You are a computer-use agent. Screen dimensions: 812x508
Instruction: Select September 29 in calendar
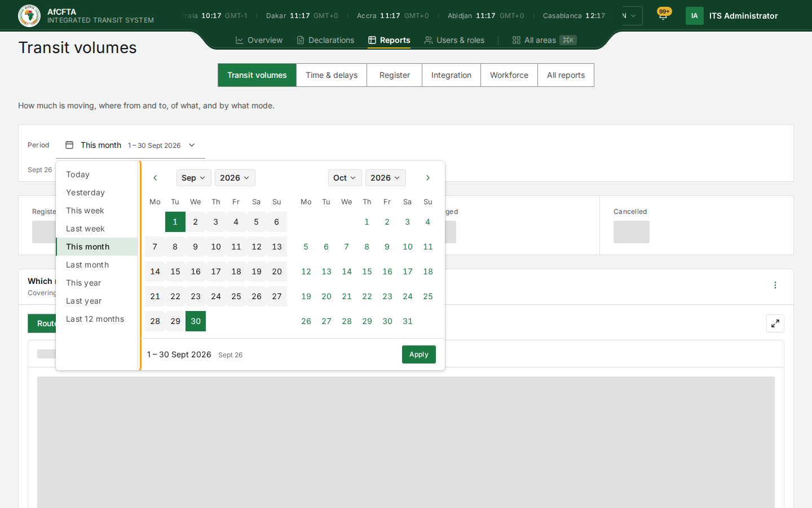point(175,321)
